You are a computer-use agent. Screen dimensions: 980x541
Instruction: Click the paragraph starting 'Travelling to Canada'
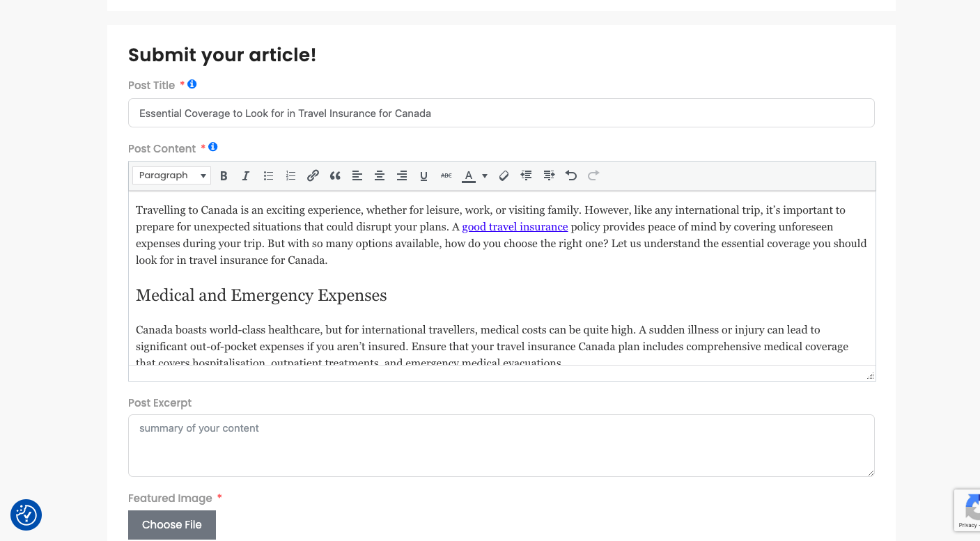[501, 235]
